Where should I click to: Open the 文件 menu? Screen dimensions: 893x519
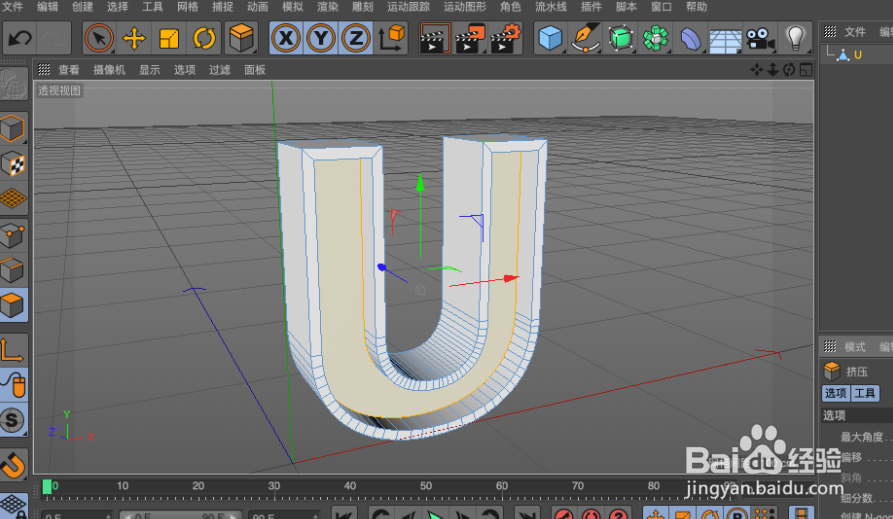tap(13, 7)
